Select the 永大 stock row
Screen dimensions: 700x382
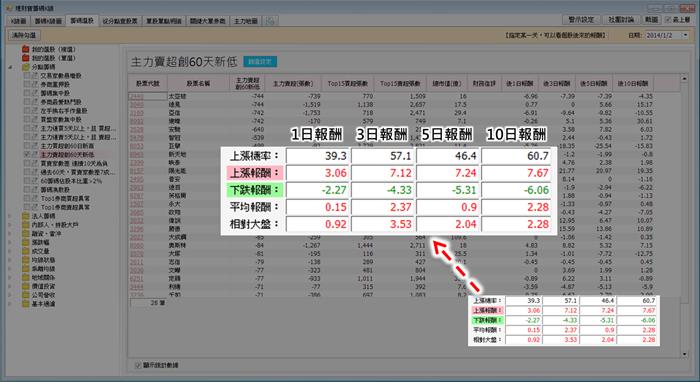click(x=174, y=204)
